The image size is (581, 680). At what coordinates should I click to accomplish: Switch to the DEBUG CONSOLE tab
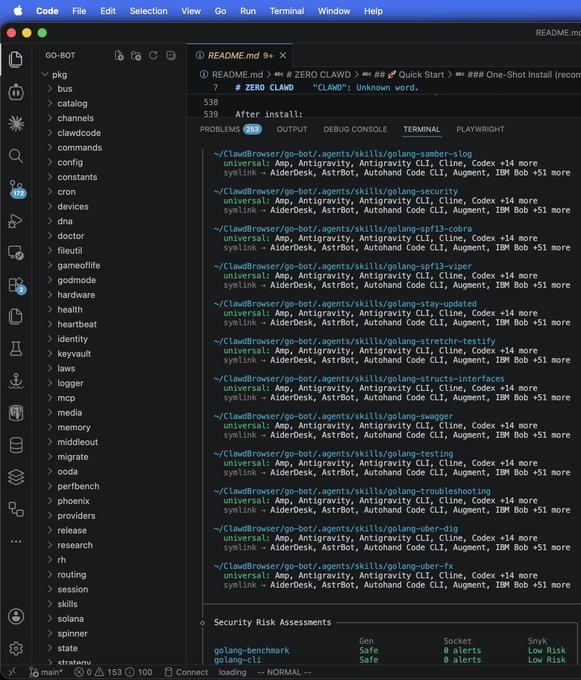tap(355, 129)
